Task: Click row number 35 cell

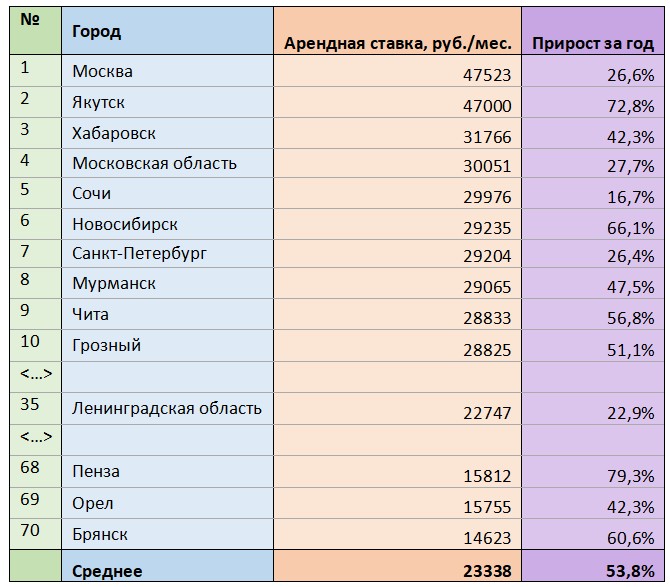Action: [35, 409]
